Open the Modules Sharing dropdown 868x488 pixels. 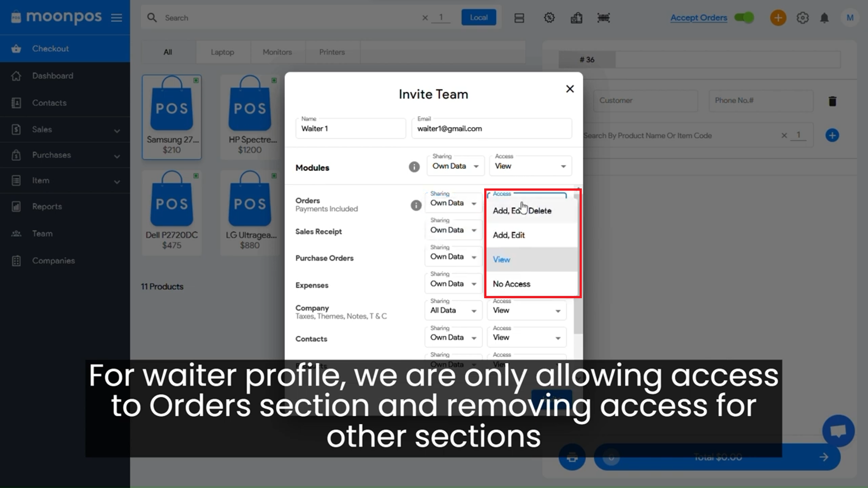pos(455,166)
